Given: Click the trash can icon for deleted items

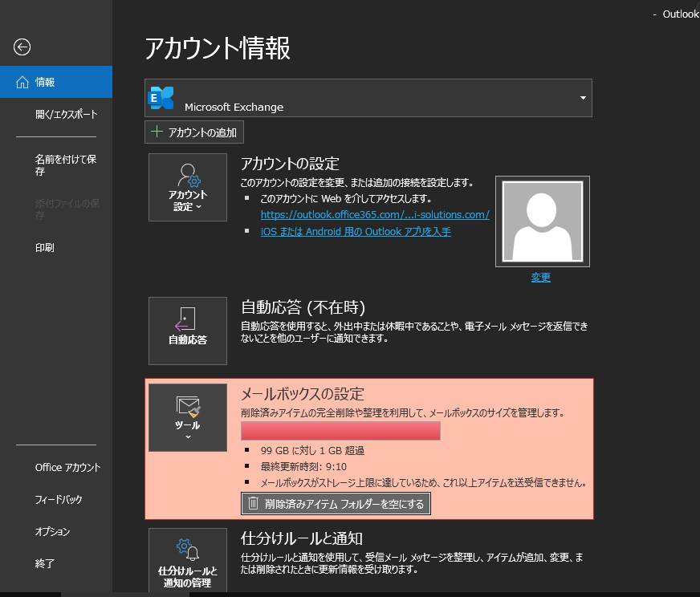Looking at the screenshot, I should coord(253,504).
